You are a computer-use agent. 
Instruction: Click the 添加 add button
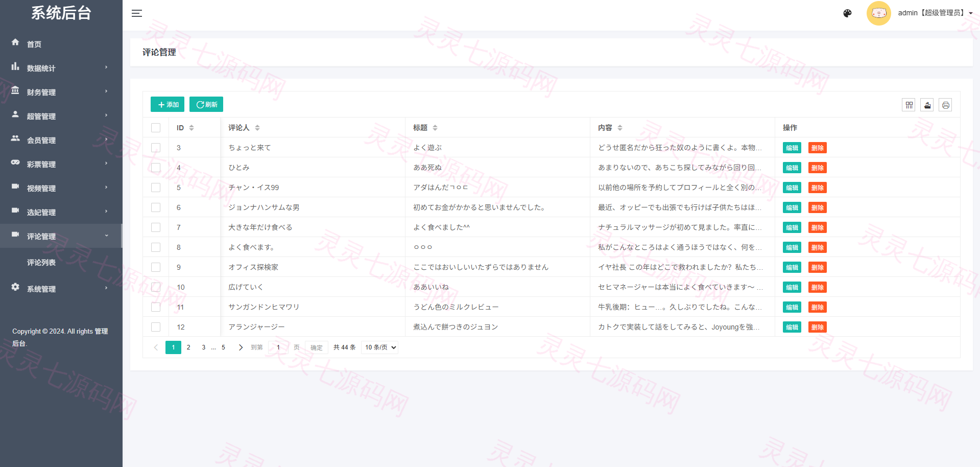tap(168, 104)
